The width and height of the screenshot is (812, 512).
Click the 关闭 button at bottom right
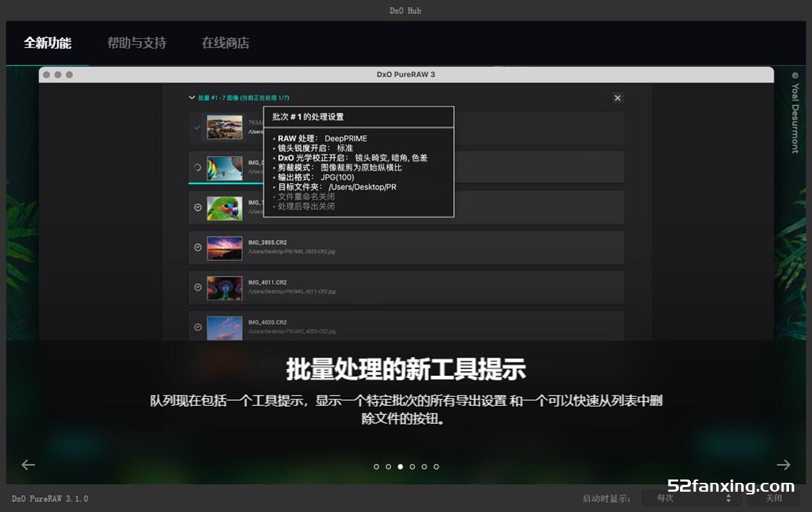773,499
